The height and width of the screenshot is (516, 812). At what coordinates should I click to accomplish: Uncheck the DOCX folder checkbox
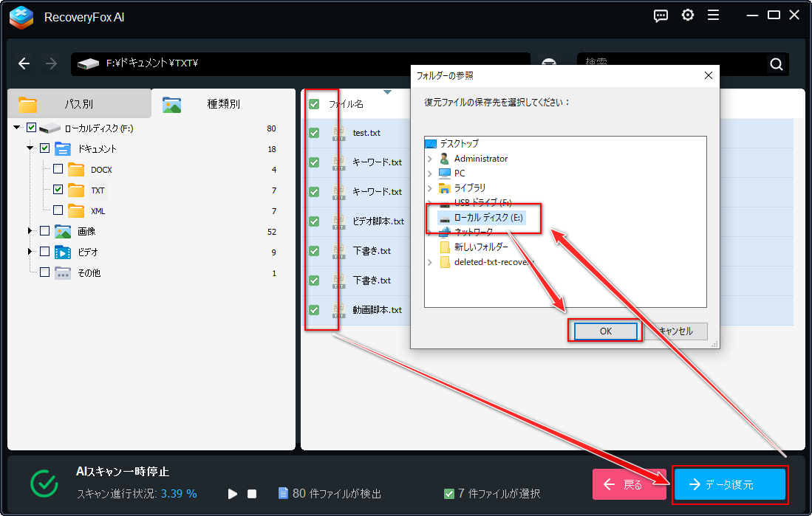(x=58, y=169)
